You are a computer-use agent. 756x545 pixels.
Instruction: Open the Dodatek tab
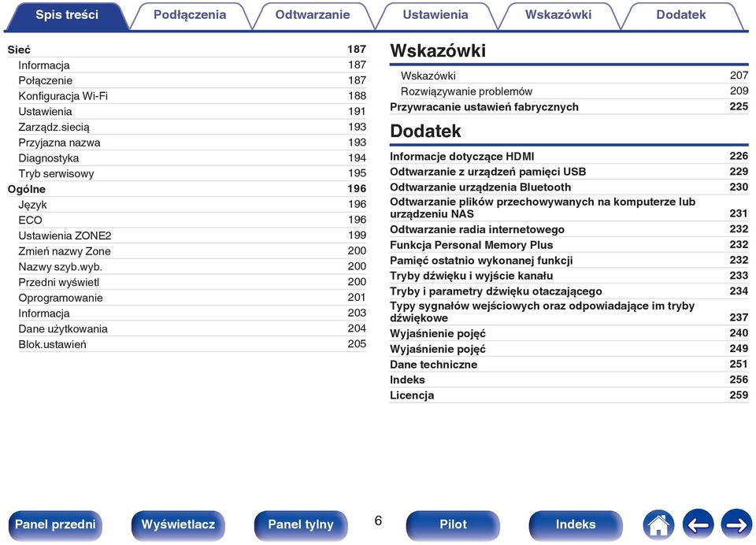(x=680, y=16)
